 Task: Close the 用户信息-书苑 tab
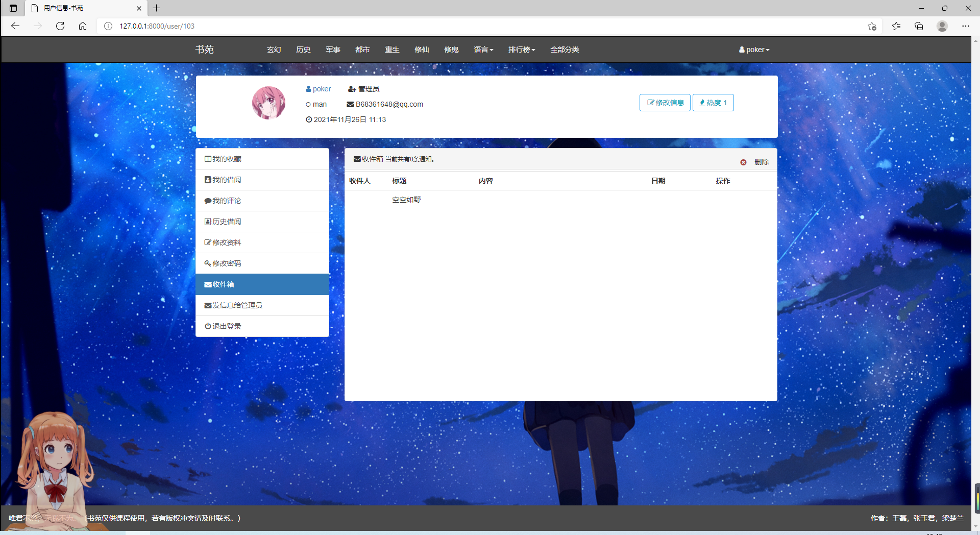(x=139, y=8)
